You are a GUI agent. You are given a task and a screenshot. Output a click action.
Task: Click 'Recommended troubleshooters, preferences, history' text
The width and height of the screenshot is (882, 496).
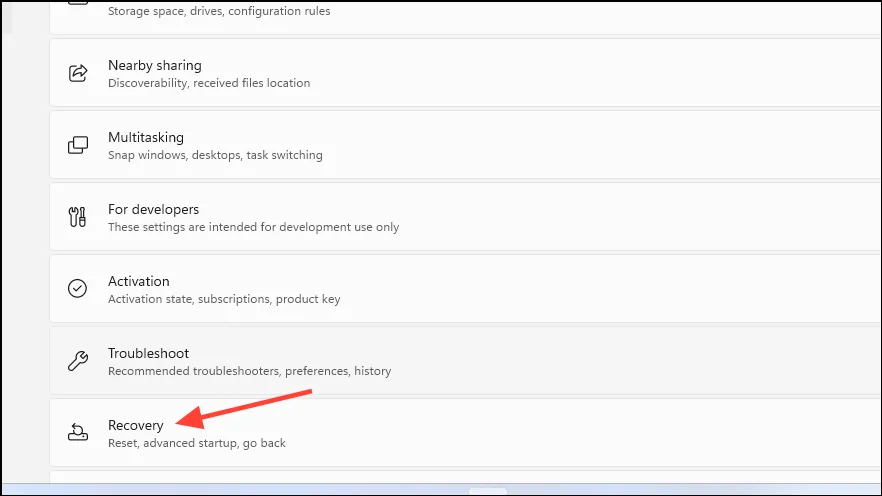(249, 371)
